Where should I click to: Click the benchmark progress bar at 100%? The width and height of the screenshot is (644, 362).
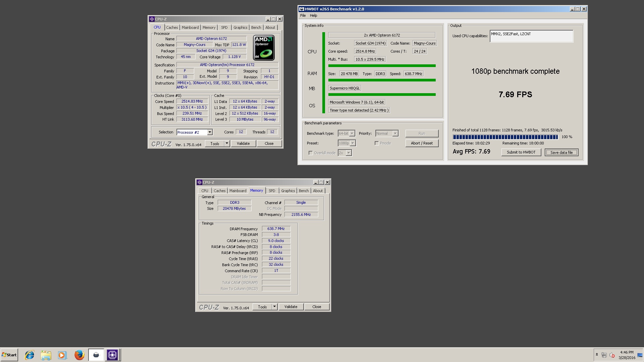[505, 137]
